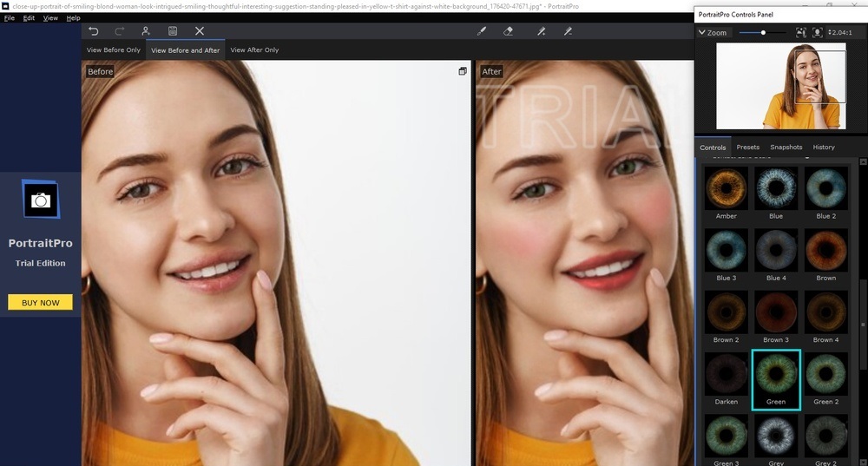The width and height of the screenshot is (868, 466).
Task: Choose the Blue contact lens
Action: point(776,194)
